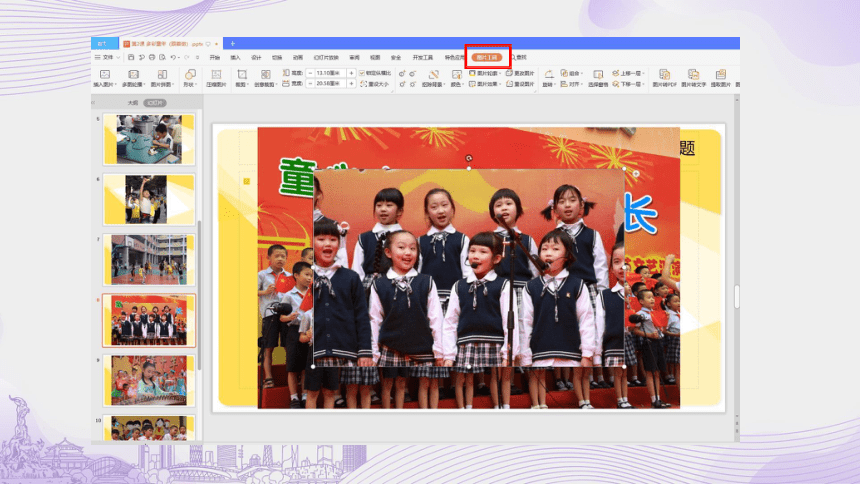Switch to the 设计 Design tab
The height and width of the screenshot is (484, 860).
[x=256, y=57]
